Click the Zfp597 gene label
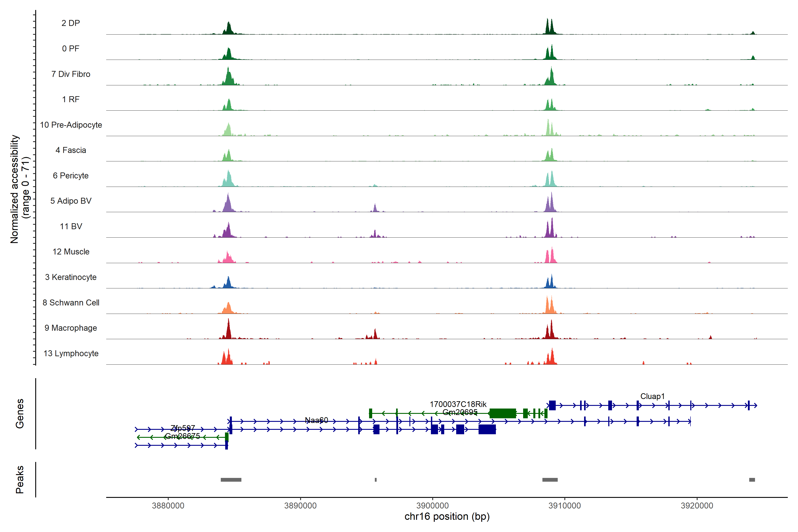Image resolution: width=798 pixels, height=532 pixels. pyautogui.click(x=182, y=428)
